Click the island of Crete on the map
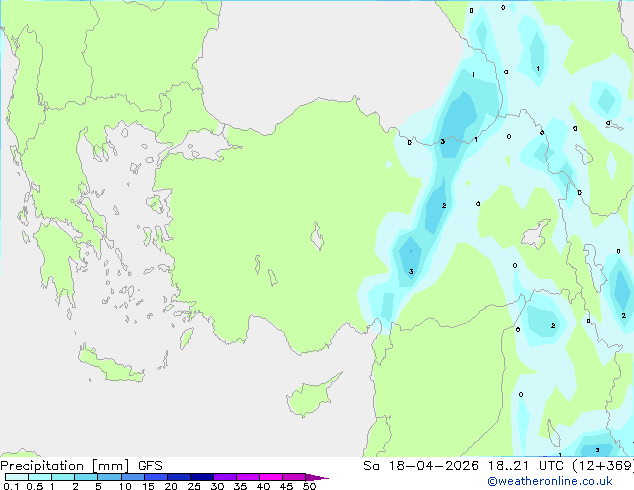 110,366
